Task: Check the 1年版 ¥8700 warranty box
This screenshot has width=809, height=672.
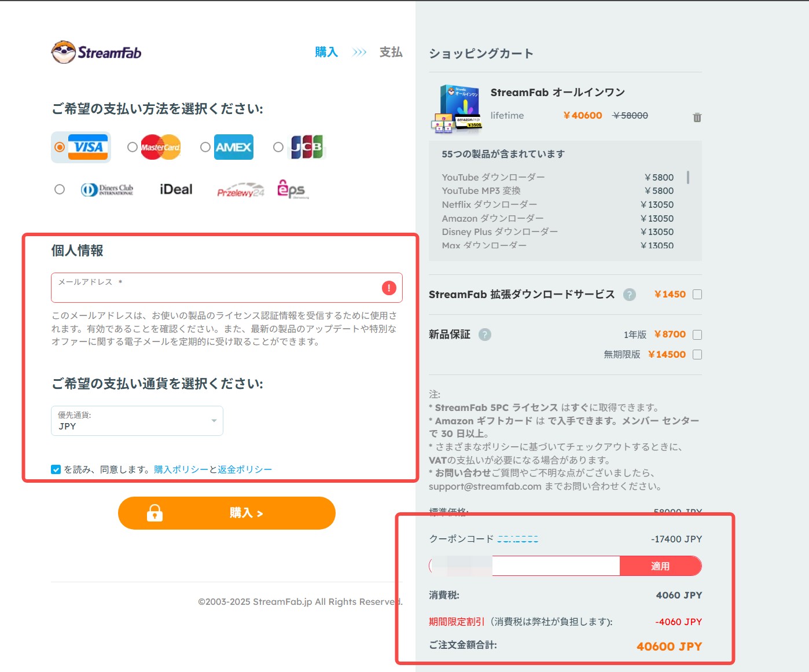Action: click(697, 335)
